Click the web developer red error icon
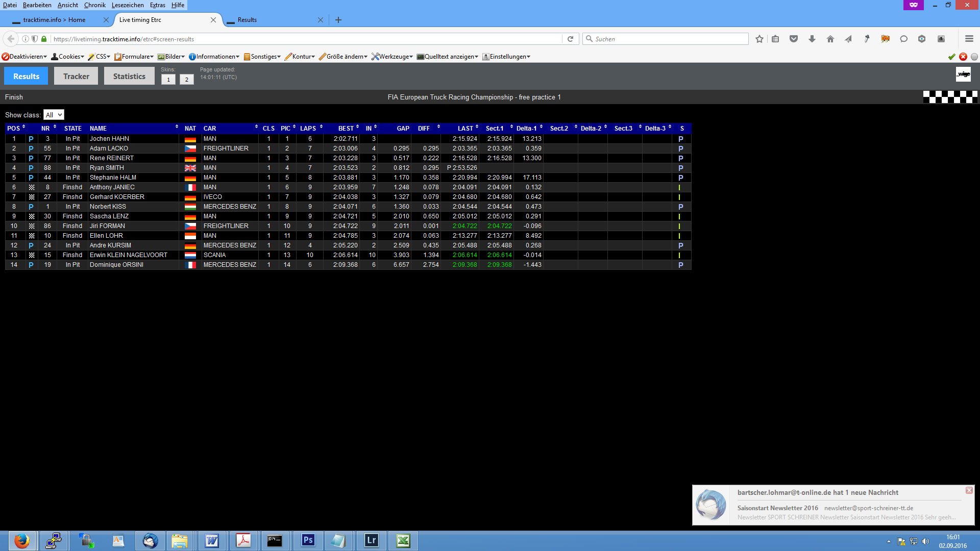Screen dimensions: 980x551 pyautogui.click(x=963, y=57)
